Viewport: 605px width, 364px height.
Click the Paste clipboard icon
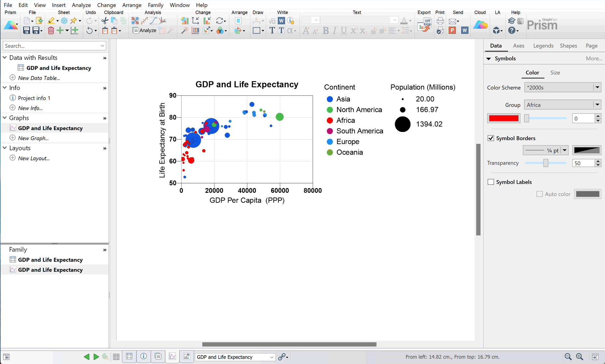[105, 30]
